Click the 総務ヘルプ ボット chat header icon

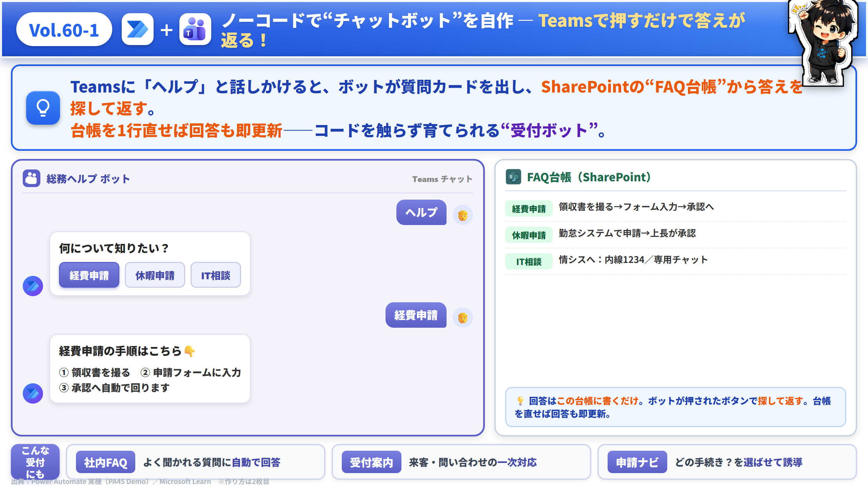[32, 178]
